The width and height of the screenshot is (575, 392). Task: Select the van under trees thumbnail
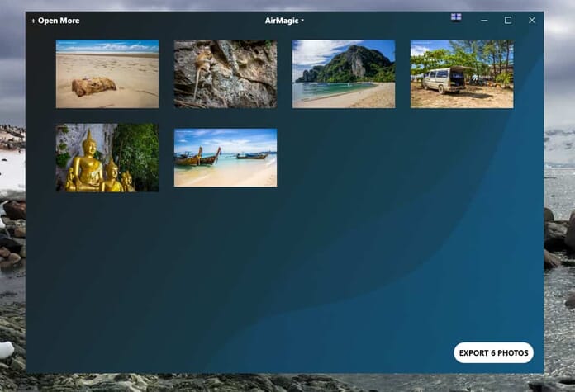point(462,74)
